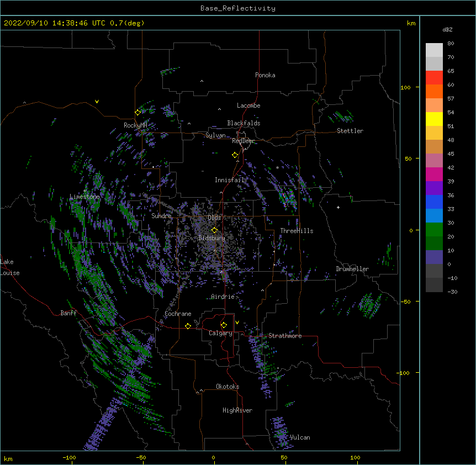Click the -100 tick label on bottom axis
476x465 pixels.
(69, 458)
